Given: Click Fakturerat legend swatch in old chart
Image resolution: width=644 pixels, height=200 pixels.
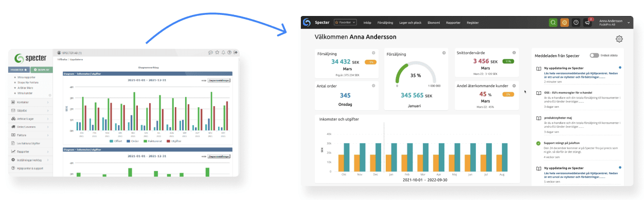Looking at the screenshot, I should pos(146,141).
